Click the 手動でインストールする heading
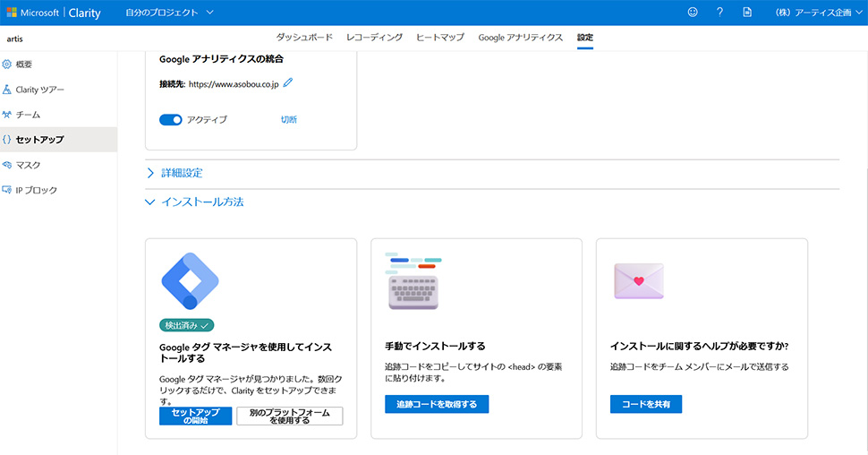Viewport: 868px width, 455px height. tap(435, 347)
